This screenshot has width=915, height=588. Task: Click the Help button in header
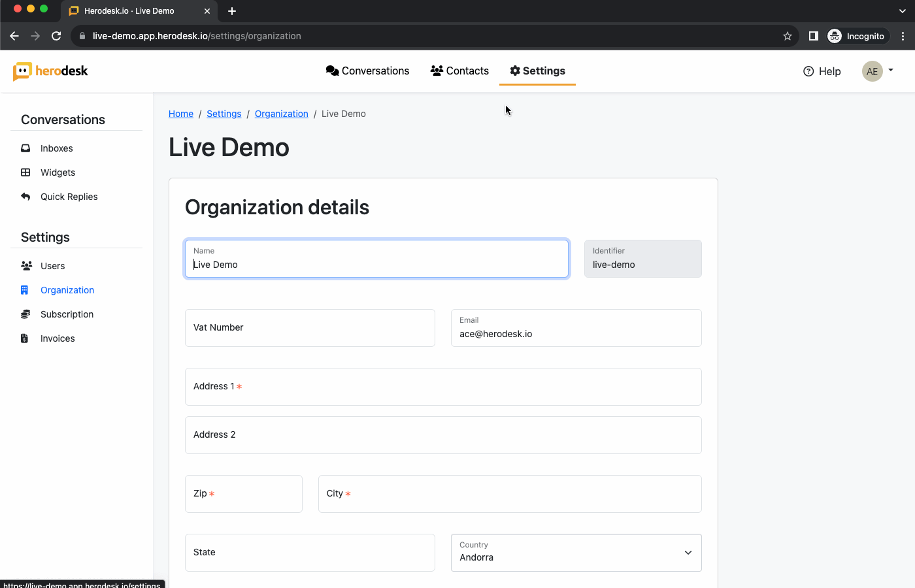pyautogui.click(x=822, y=71)
